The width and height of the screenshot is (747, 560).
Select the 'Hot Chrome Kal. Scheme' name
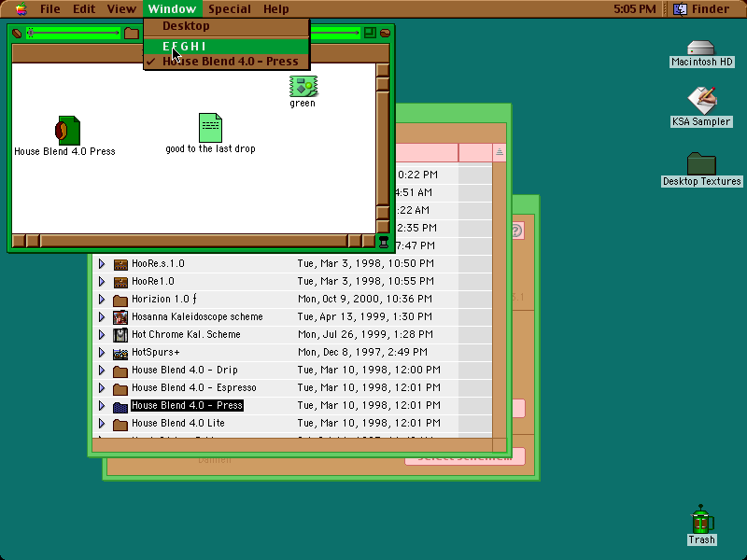(186, 334)
